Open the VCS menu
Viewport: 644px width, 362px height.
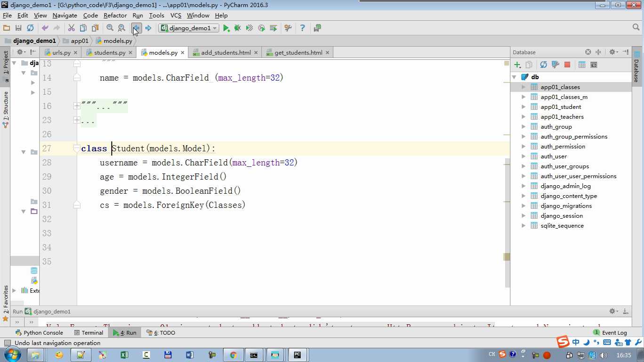coord(176,16)
